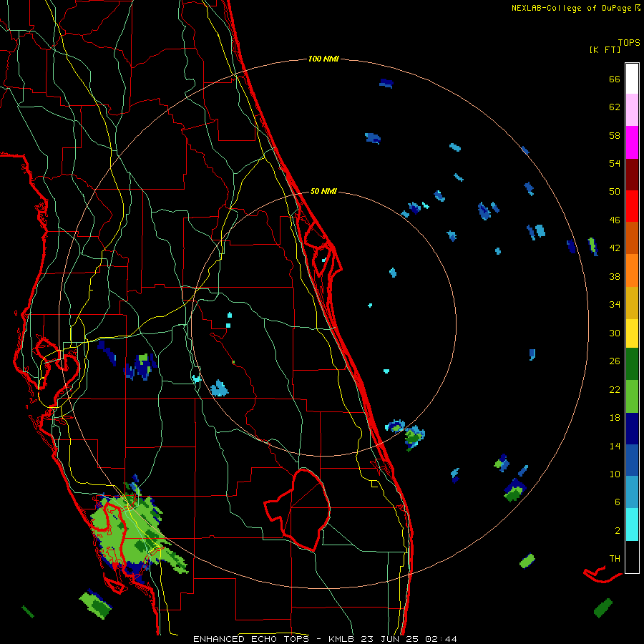
Task: Select the 22 legend value
Action: [x=615, y=389]
